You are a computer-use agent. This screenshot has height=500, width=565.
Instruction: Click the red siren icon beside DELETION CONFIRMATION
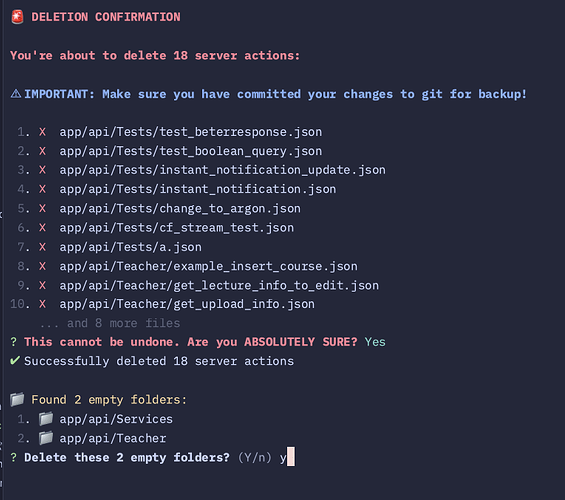(x=17, y=17)
